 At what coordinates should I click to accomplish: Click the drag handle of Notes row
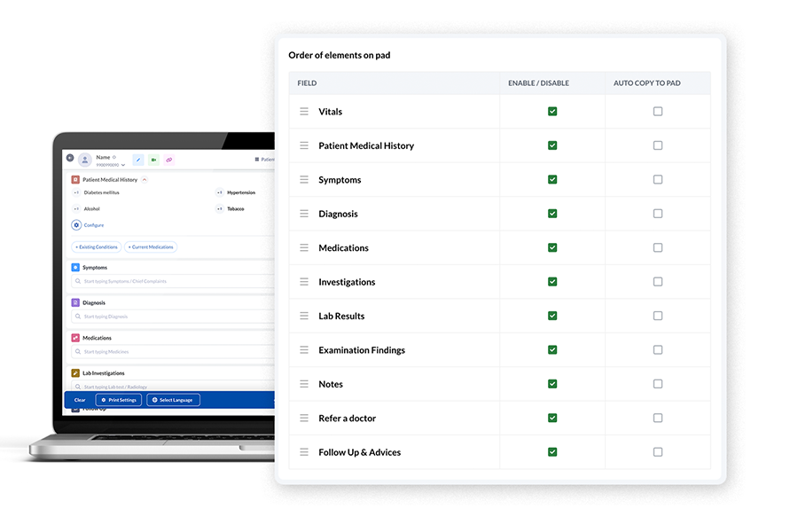click(x=304, y=384)
